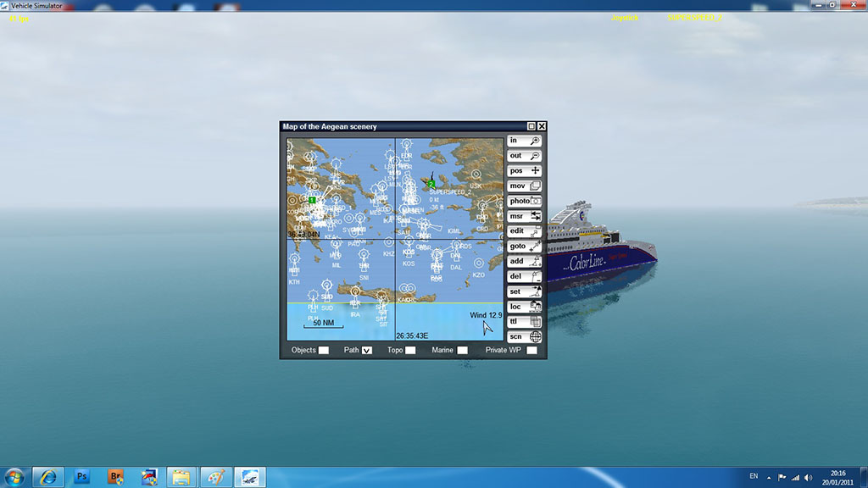The width and height of the screenshot is (868, 488).
Task: Enable the Marine checkbox
Action: pos(462,351)
